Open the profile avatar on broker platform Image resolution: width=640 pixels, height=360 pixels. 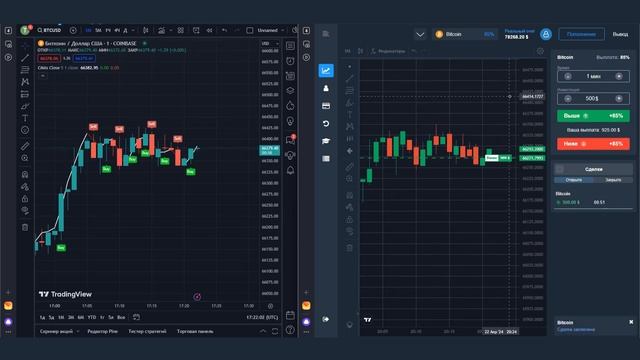pos(546,34)
